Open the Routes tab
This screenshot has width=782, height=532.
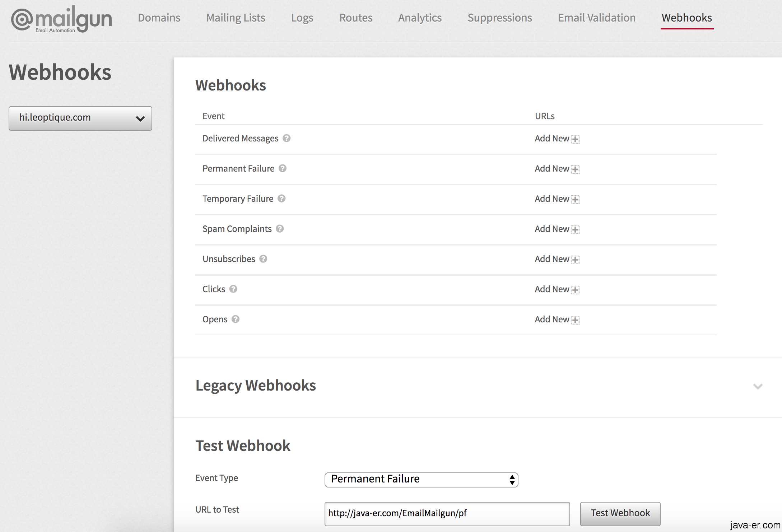[x=356, y=18]
